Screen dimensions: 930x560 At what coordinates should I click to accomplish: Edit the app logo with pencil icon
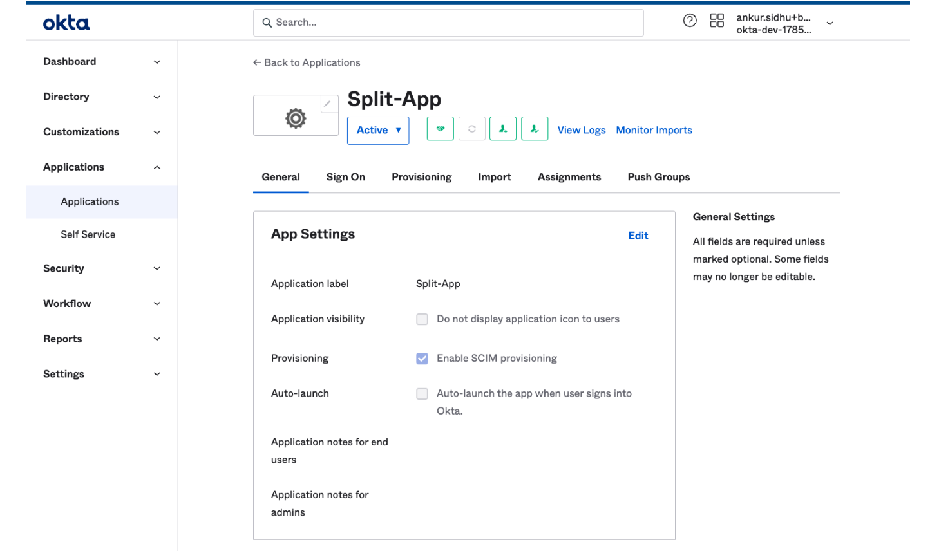[328, 104]
